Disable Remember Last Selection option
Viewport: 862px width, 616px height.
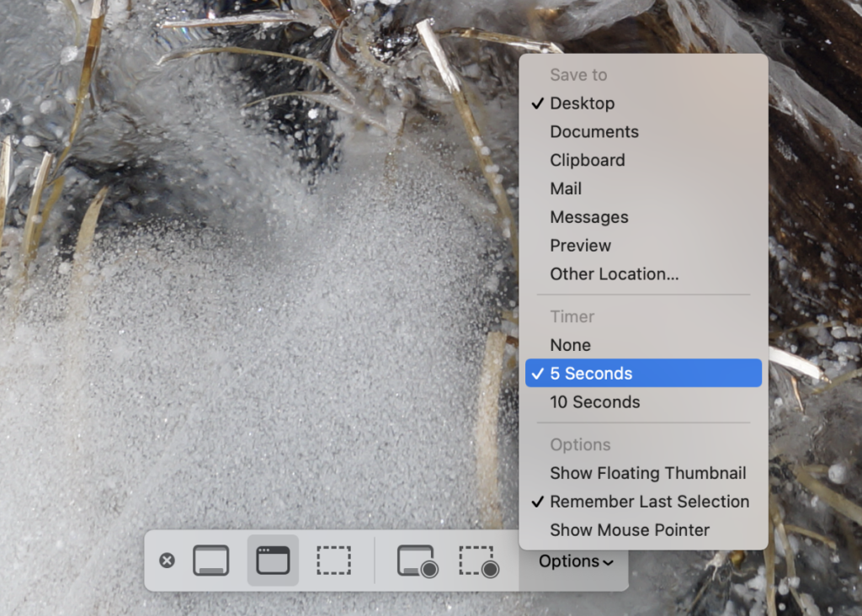tap(643, 502)
